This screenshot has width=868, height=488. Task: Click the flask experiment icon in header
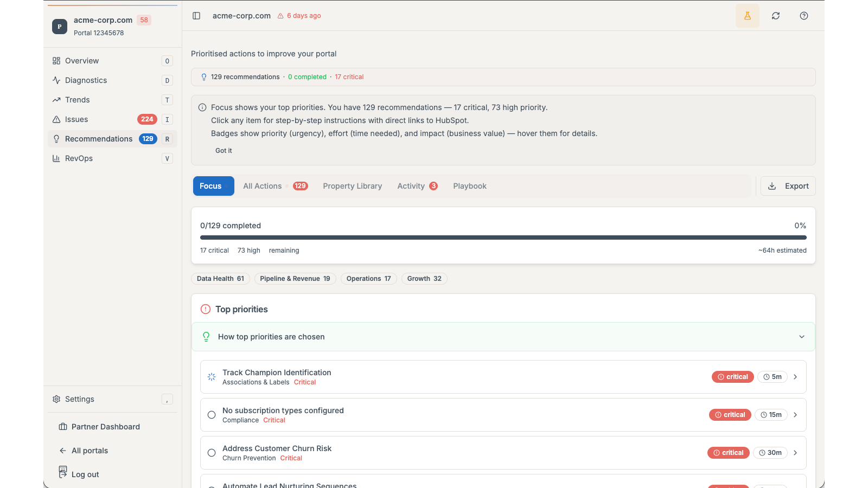point(748,16)
